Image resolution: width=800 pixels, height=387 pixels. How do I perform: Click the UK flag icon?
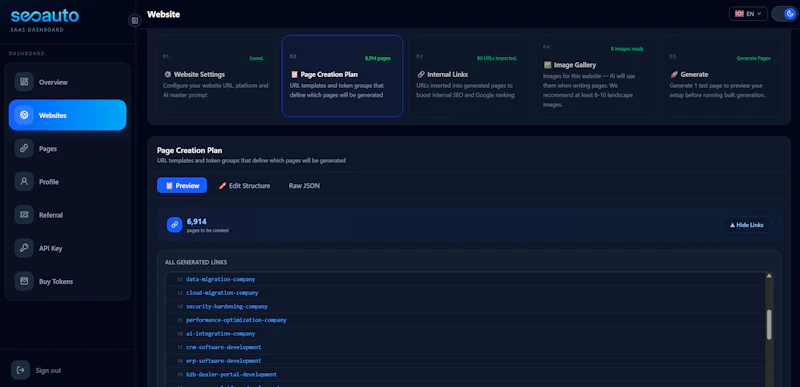739,14
